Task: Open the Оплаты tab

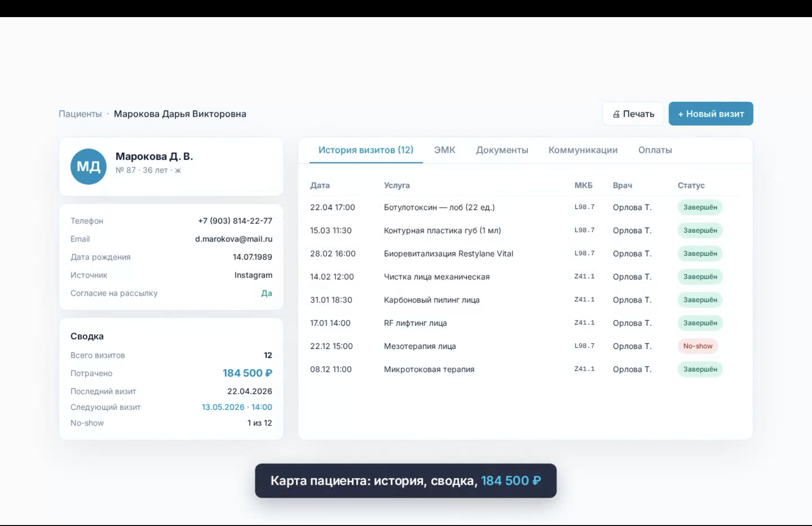Action: point(655,150)
